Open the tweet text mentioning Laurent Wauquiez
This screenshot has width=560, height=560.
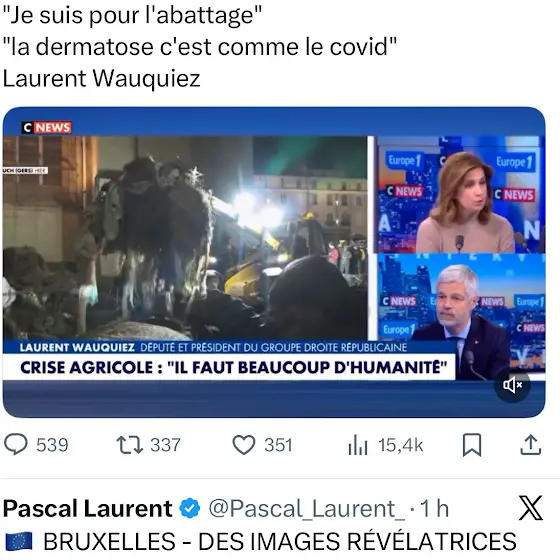tap(200, 46)
